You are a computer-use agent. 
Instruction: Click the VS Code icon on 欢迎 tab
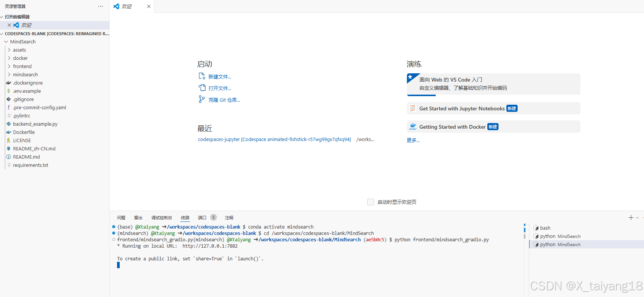click(116, 6)
